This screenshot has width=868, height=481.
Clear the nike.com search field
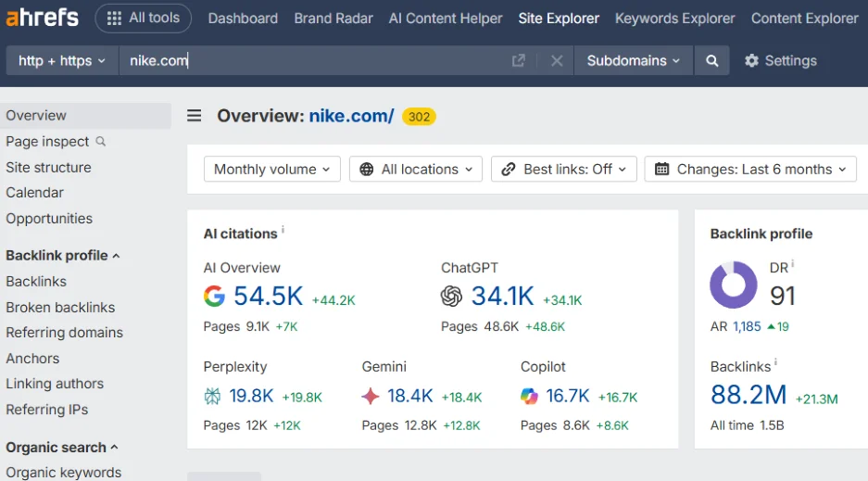(x=557, y=61)
